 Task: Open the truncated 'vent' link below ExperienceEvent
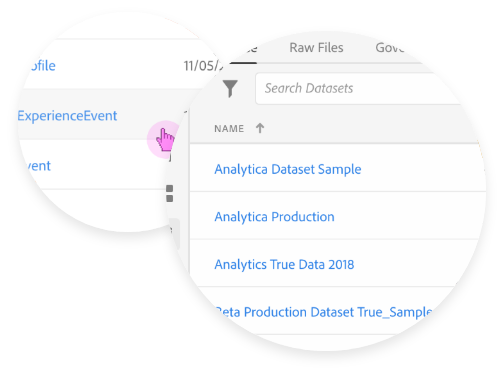[x=39, y=166]
